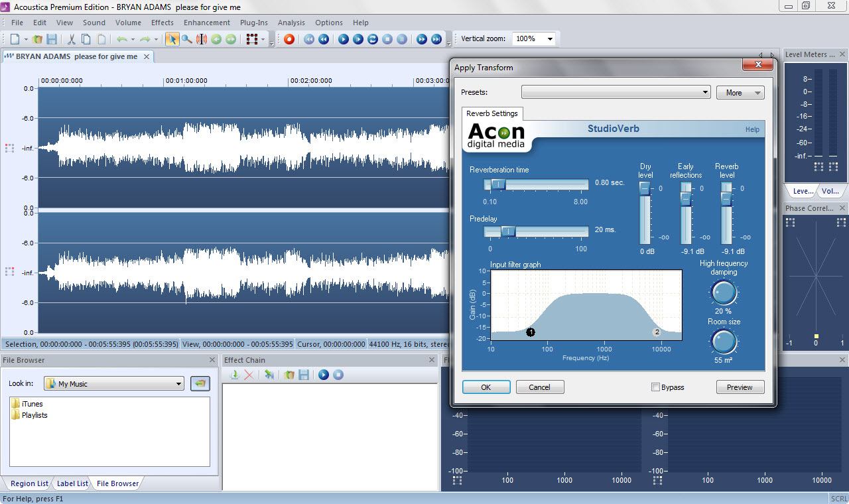Click the Rewind transport button
Image resolution: width=849 pixels, height=504 pixels.
click(x=324, y=39)
